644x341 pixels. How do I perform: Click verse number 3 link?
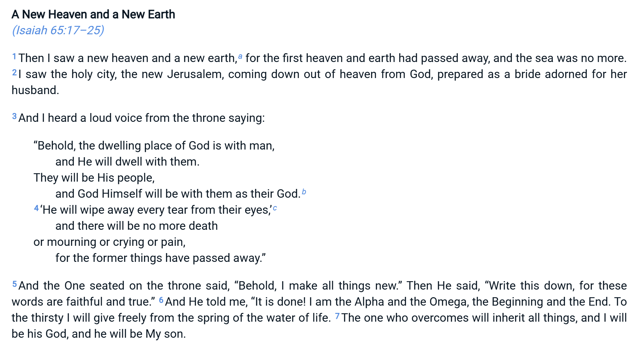tap(14, 116)
